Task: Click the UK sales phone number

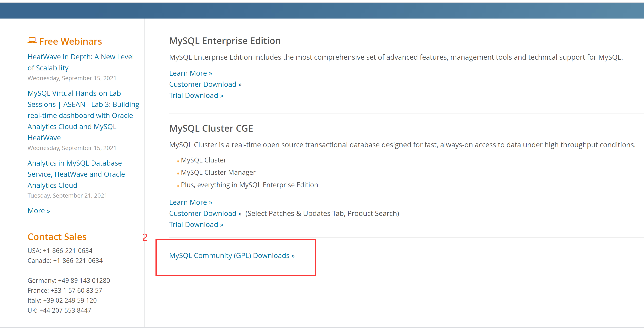Action: click(65, 310)
